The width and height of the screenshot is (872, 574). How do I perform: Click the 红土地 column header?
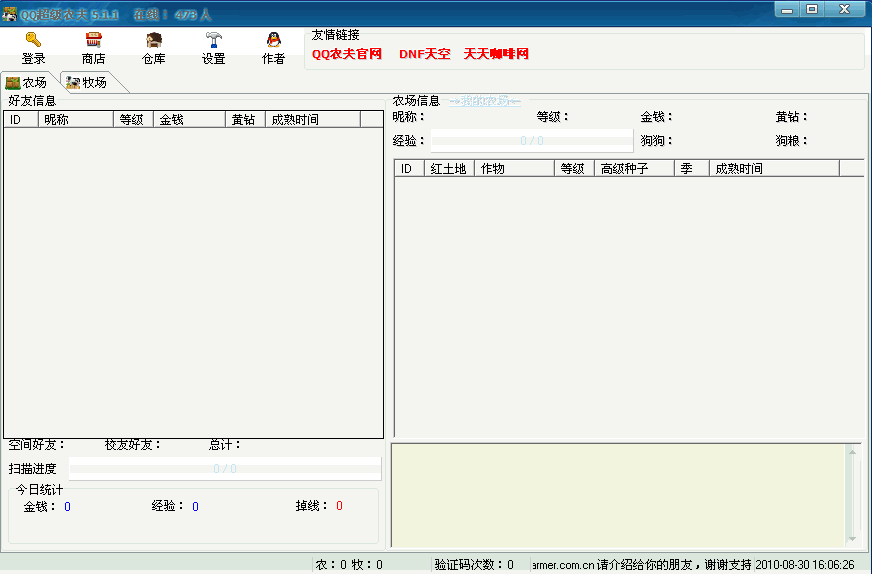[449, 168]
